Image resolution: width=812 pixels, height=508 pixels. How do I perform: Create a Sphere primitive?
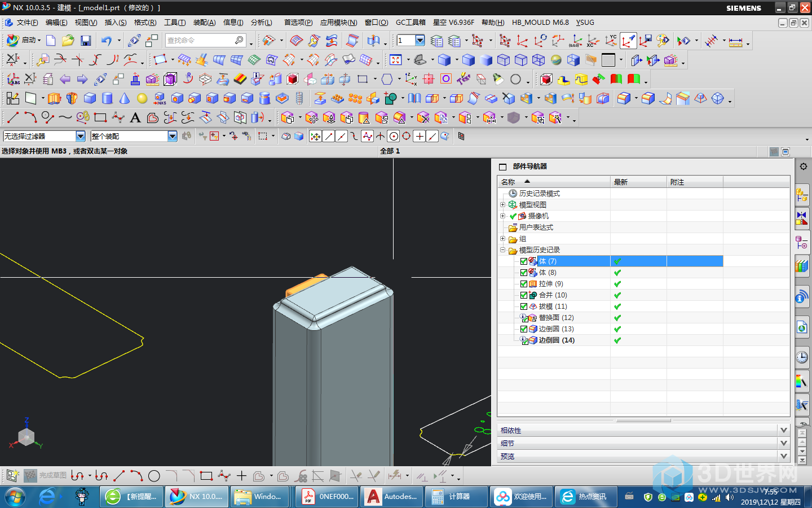pyautogui.click(x=142, y=98)
